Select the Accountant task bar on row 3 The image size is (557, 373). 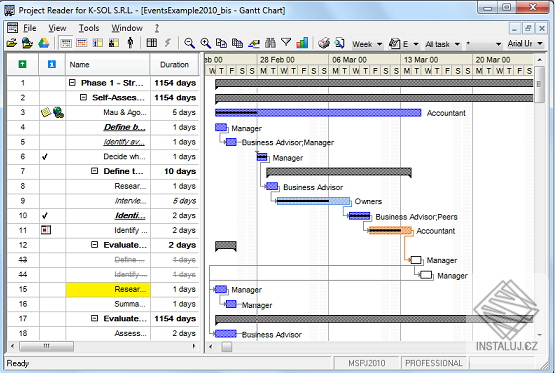318,113
